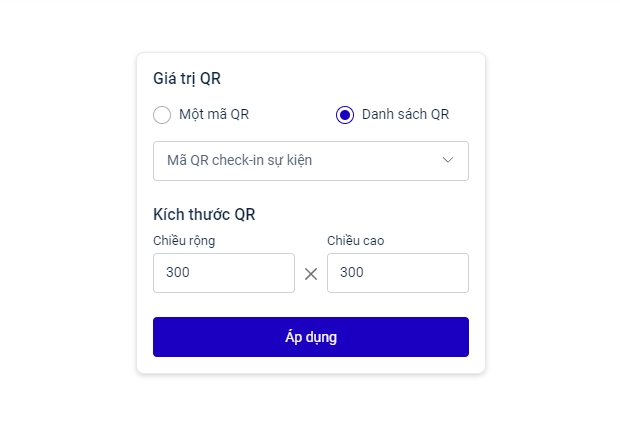Click the 300 value in the height field
Image resolution: width=620 pixels, height=426 pixels.
tap(353, 273)
